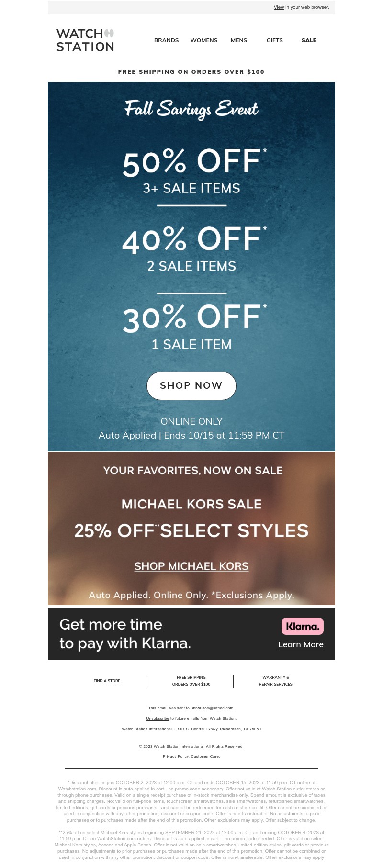Click the Watch Station logo
The width and height of the screenshot is (383, 868).
click(x=85, y=40)
